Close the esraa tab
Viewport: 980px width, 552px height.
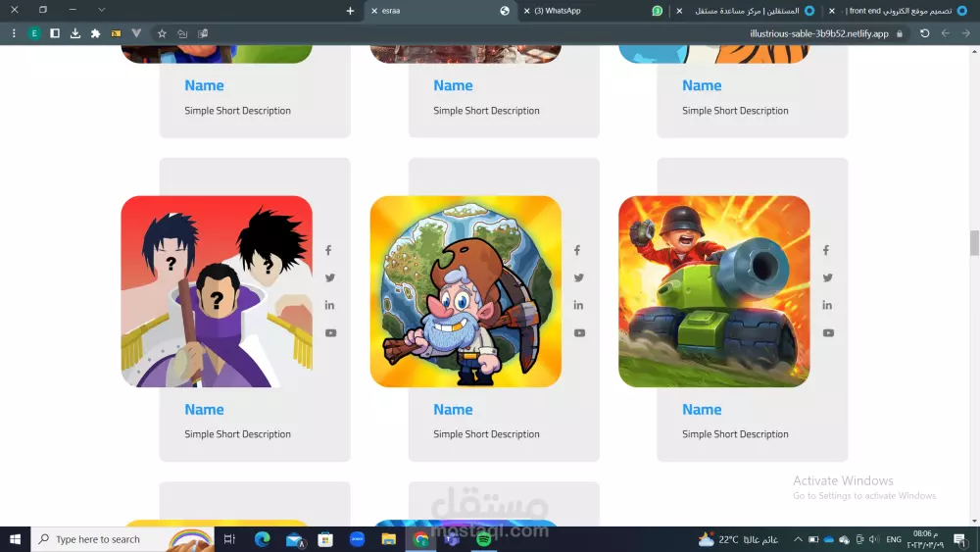374,11
